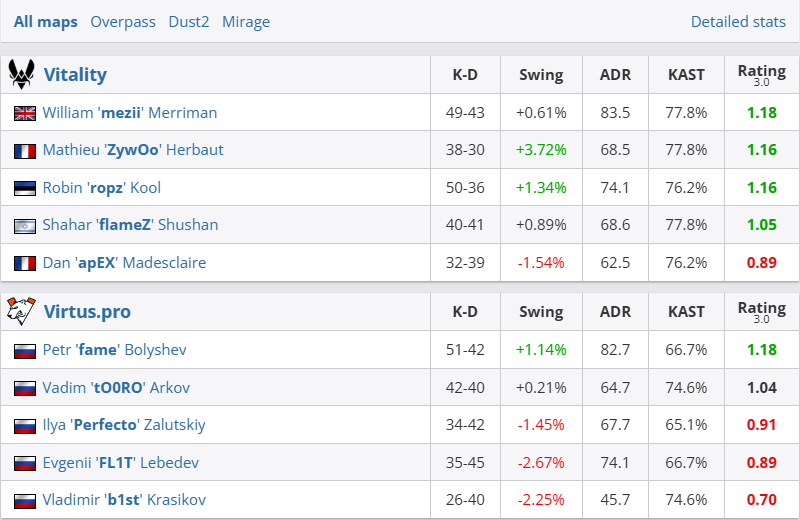
Task: Show the Mirage map stats
Action: [246, 21]
